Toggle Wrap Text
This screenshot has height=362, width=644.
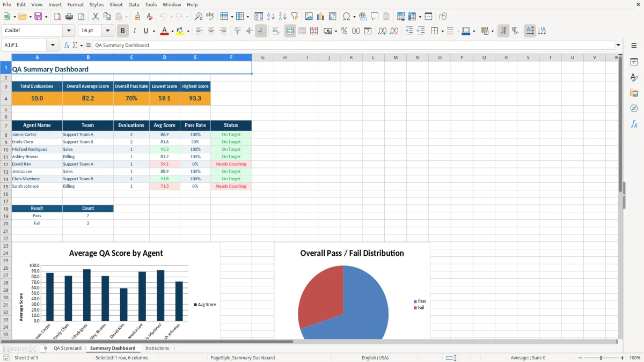coord(276,31)
